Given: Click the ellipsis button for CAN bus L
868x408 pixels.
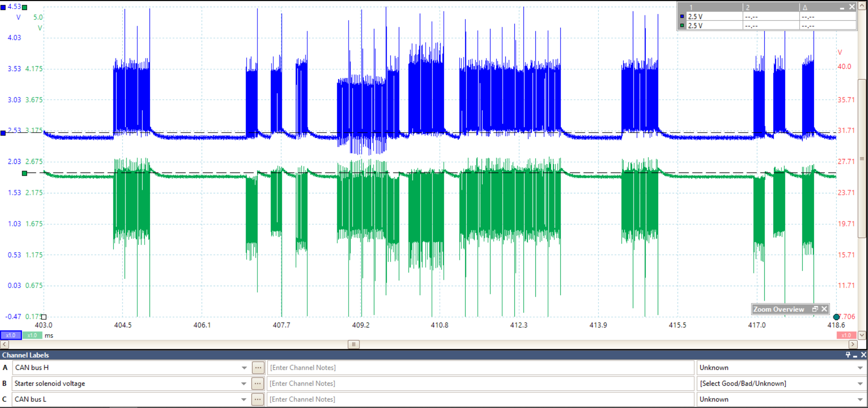Looking at the screenshot, I should pos(257,399).
